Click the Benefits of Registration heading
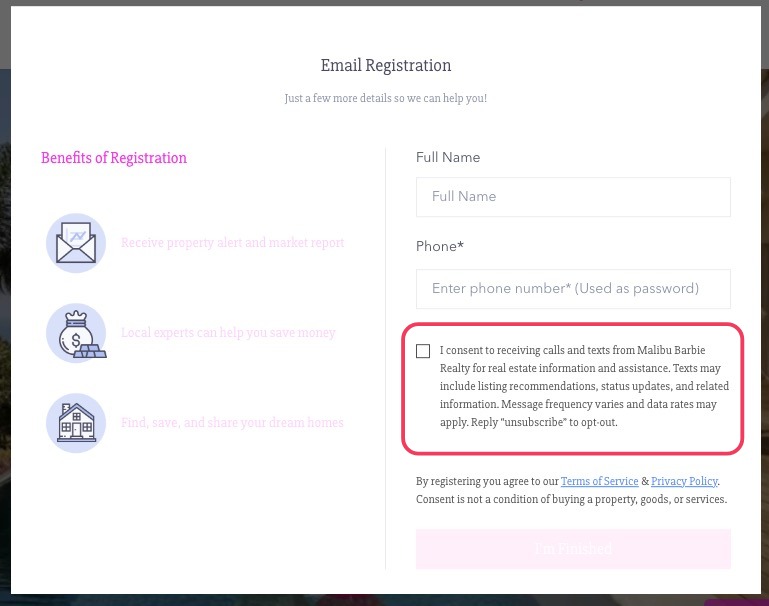This screenshot has height=606, width=769. (x=114, y=158)
